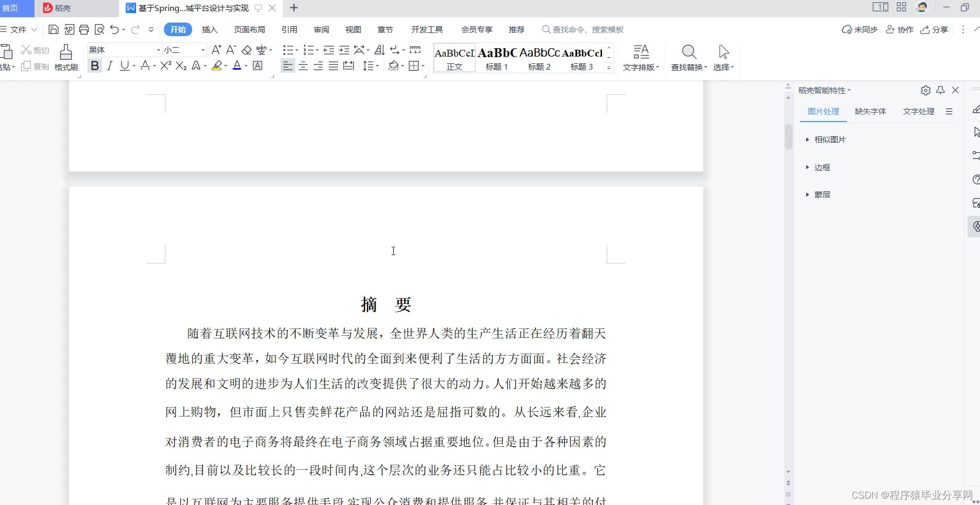Image resolution: width=980 pixels, height=505 pixels.
Task: Undo the last action
Action: (114, 29)
